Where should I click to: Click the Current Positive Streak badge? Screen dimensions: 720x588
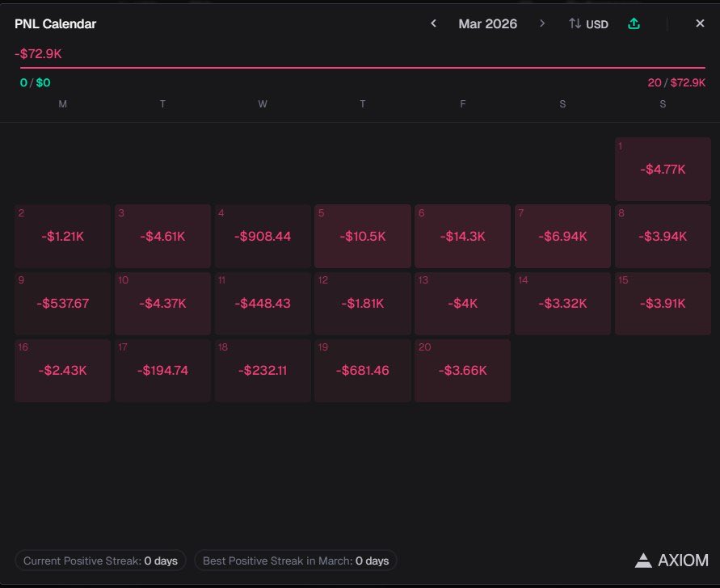pos(100,561)
